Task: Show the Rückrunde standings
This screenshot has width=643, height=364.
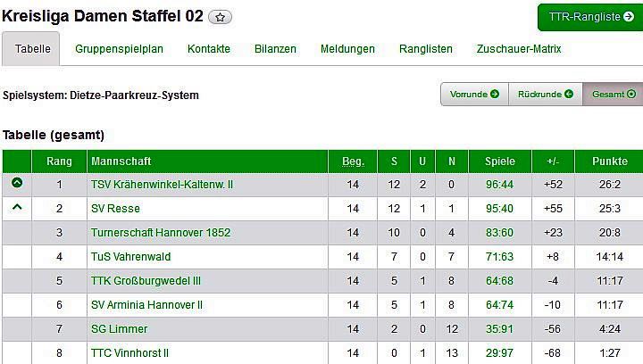Action: 545,94
